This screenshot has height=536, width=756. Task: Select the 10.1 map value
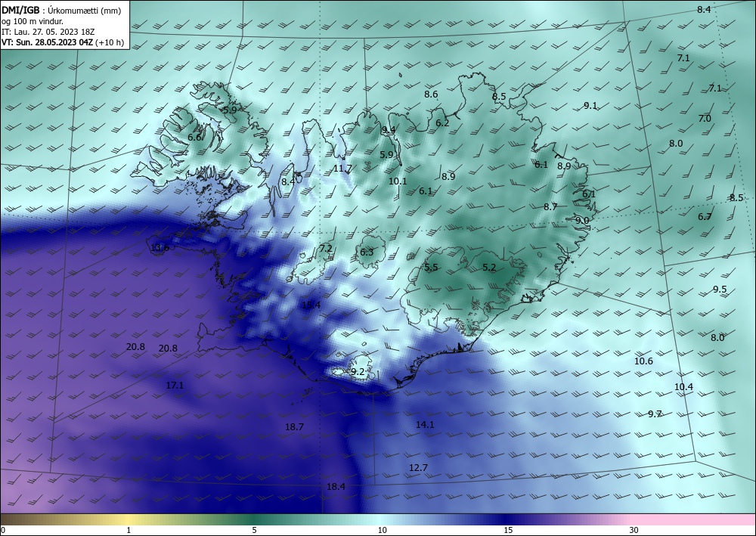(398, 181)
